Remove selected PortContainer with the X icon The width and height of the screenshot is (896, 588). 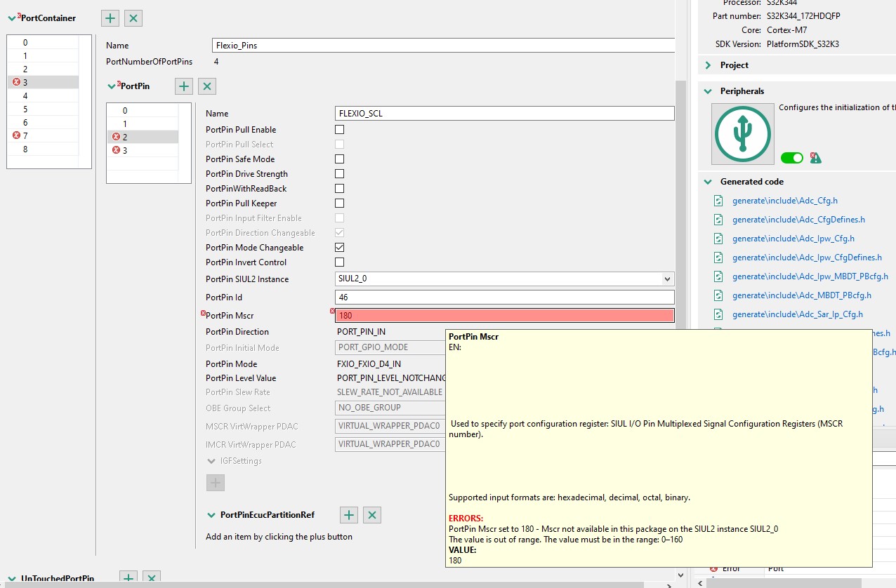coord(133,18)
